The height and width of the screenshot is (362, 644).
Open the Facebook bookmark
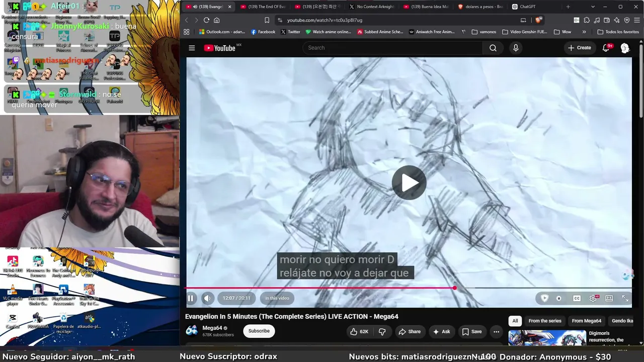(x=263, y=32)
